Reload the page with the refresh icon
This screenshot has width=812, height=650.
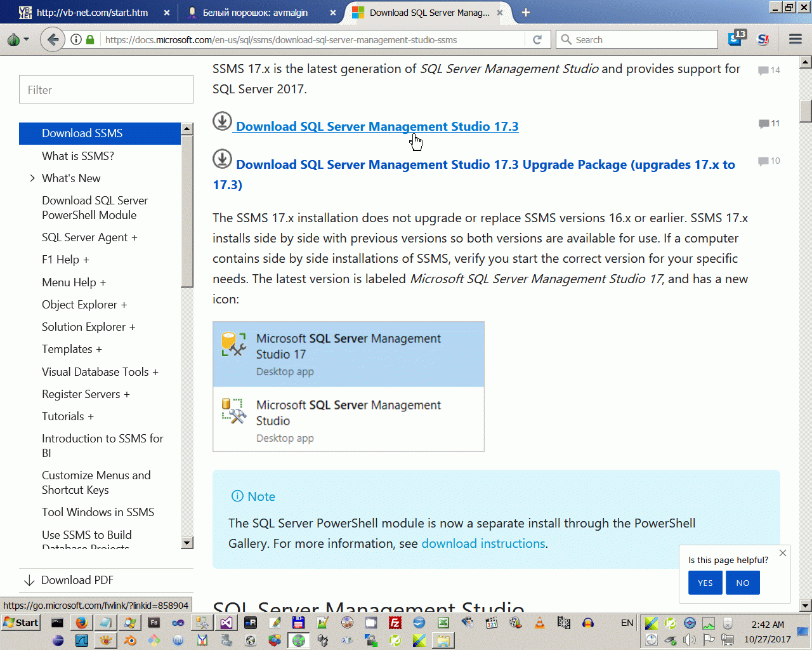tap(537, 40)
